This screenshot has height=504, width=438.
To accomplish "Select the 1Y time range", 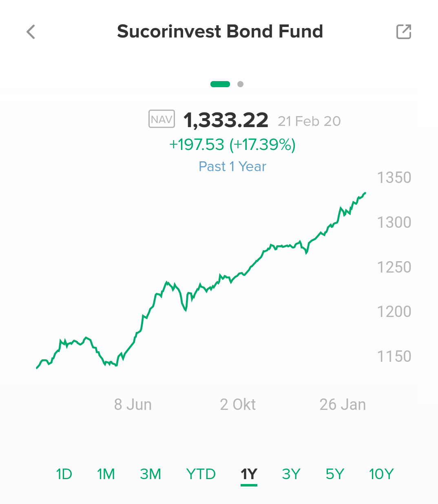I will click(249, 474).
